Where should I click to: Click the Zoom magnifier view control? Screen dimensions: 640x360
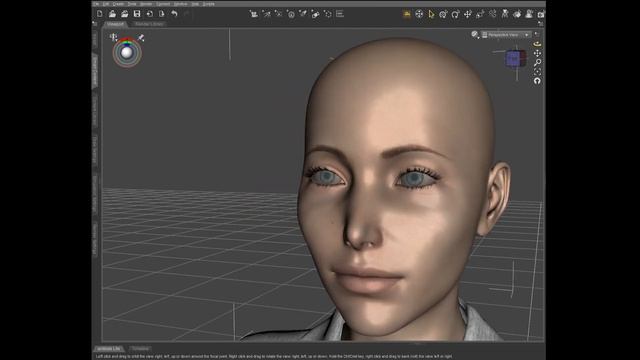(538, 62)
